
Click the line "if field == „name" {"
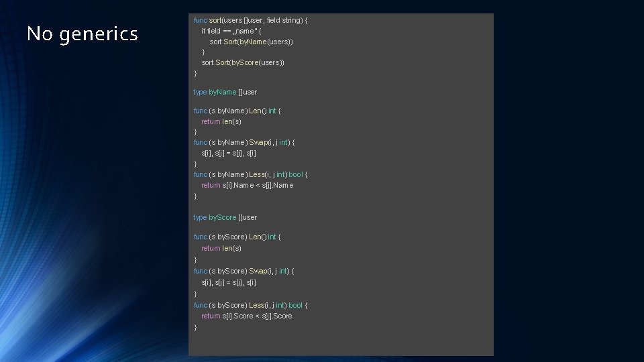tap(231, 31)
